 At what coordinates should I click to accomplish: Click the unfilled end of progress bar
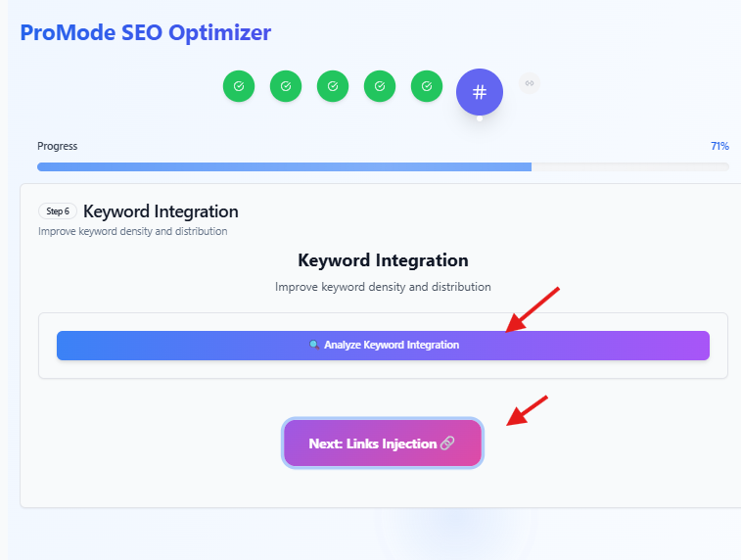click(630, 166)
